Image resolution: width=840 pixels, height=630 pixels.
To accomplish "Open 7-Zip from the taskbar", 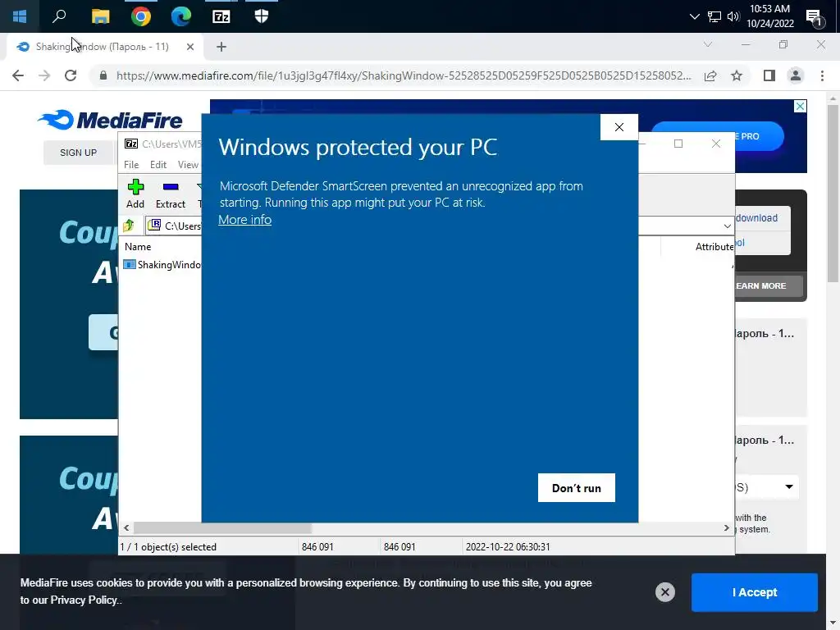I will pyautogui.click(x=221, y=16).
